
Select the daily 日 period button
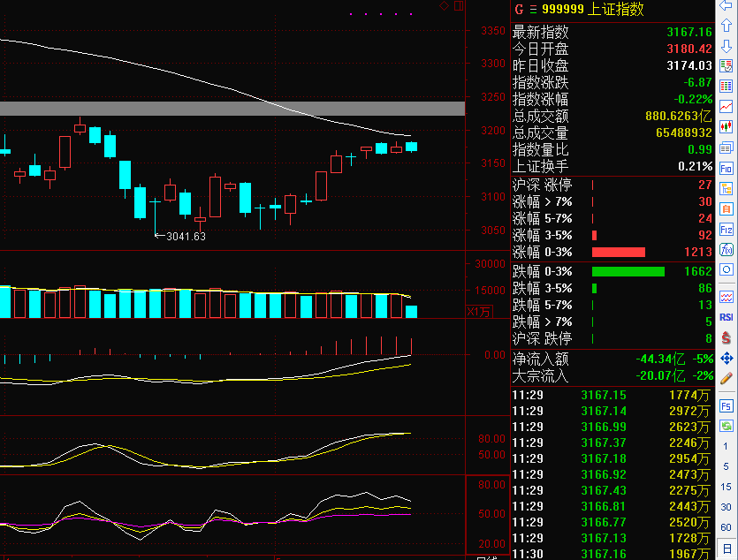click(727, 549)
